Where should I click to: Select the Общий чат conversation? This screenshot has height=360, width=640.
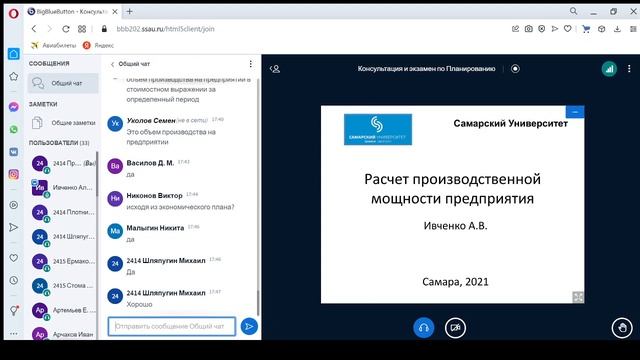click(x=63, y=83)
